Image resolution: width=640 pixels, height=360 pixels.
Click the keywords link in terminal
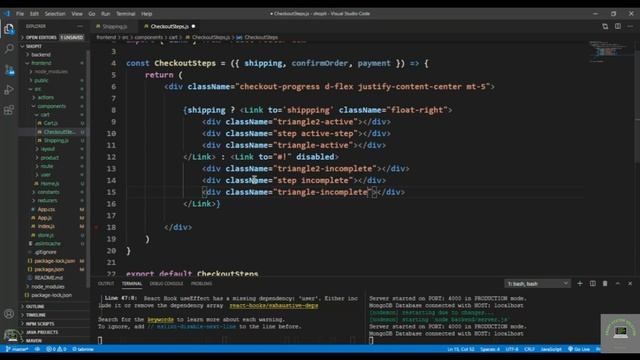(160, 320)
